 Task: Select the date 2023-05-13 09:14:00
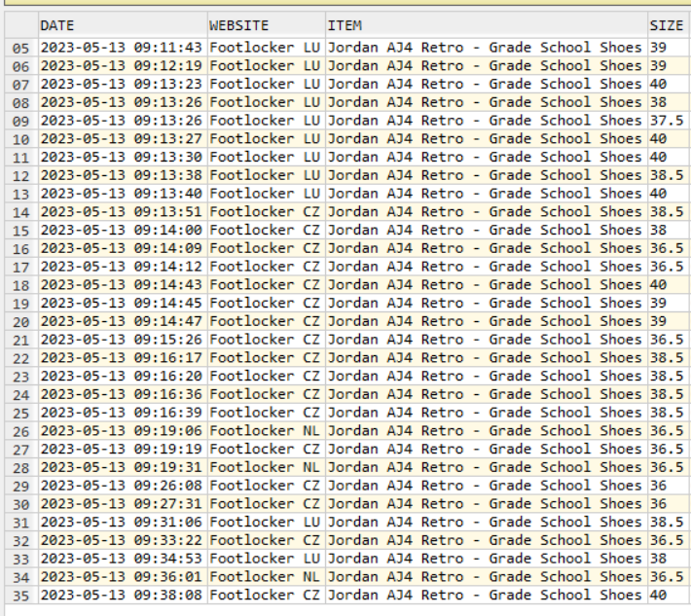[122, 230]
